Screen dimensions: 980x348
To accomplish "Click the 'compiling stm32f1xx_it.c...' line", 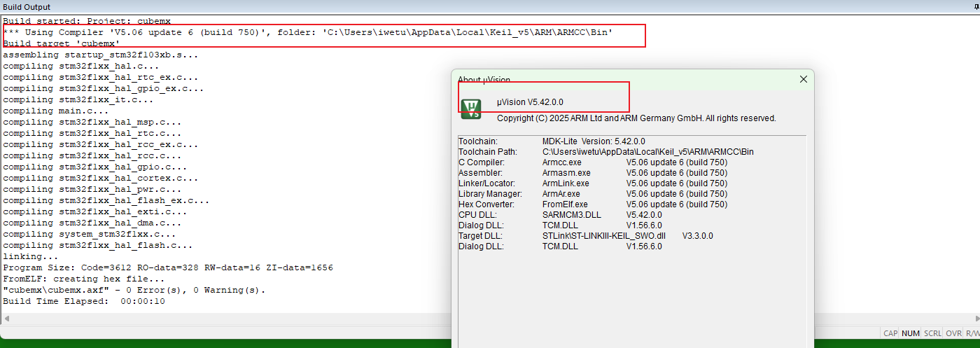I will 78,99.
